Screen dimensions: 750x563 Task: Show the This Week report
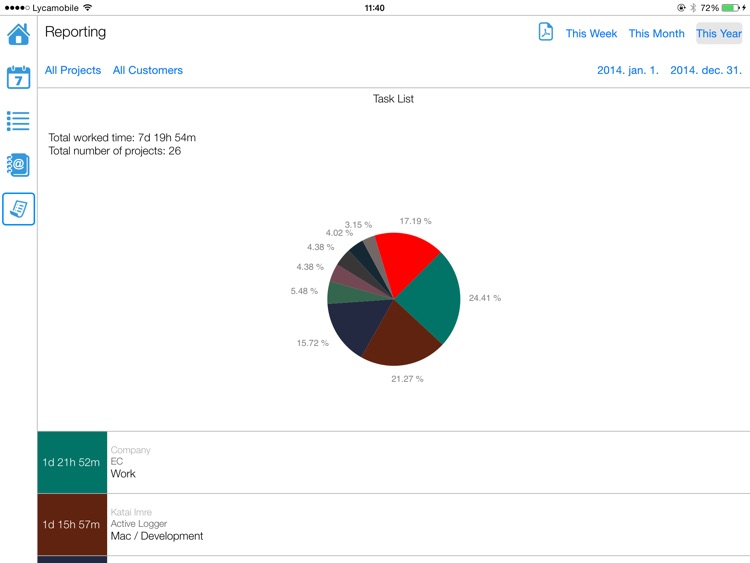pos(591,33)
